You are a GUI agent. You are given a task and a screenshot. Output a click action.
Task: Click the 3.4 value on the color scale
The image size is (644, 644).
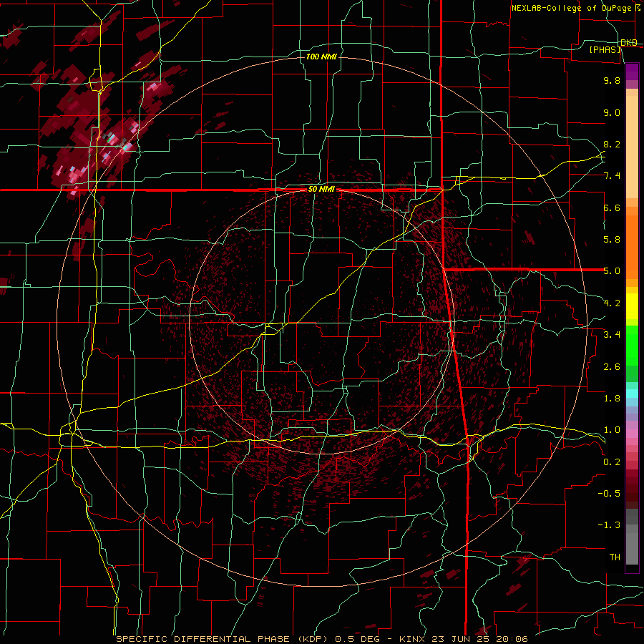click(x=612, y=335)
